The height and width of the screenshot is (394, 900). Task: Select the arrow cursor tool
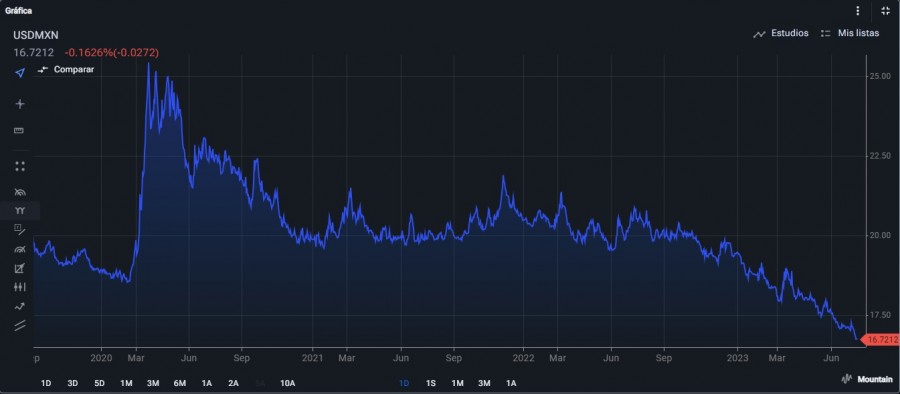[x=20, y=73]
